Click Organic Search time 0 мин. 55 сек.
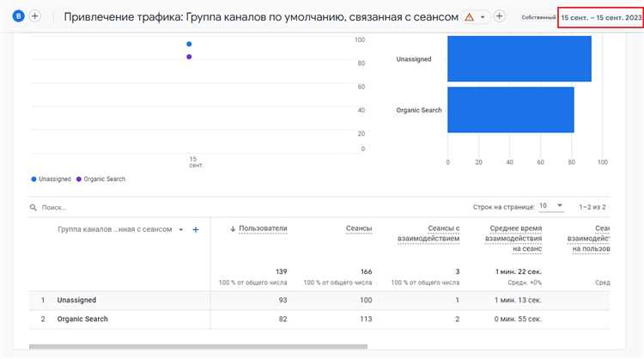Viewport: 644px width, 359px height. tap(518, 319)
